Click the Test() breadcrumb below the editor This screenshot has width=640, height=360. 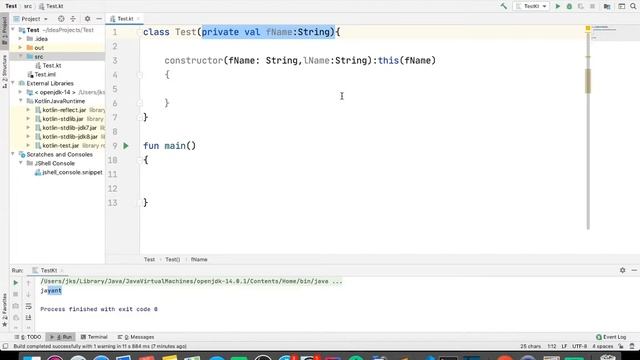[x=173, y=260]
